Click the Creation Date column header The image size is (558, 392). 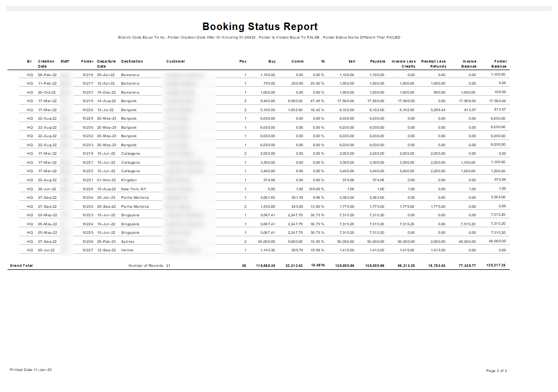[46, 64]
